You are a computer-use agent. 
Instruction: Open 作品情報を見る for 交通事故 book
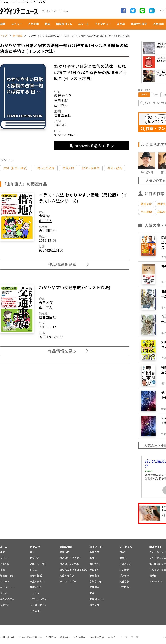pos(65,351)
